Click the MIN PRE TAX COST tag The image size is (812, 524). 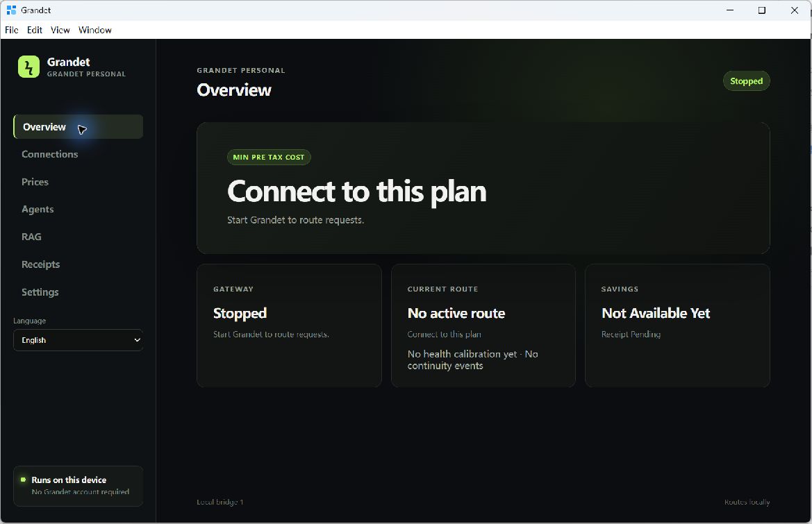[x=269, y=158]
